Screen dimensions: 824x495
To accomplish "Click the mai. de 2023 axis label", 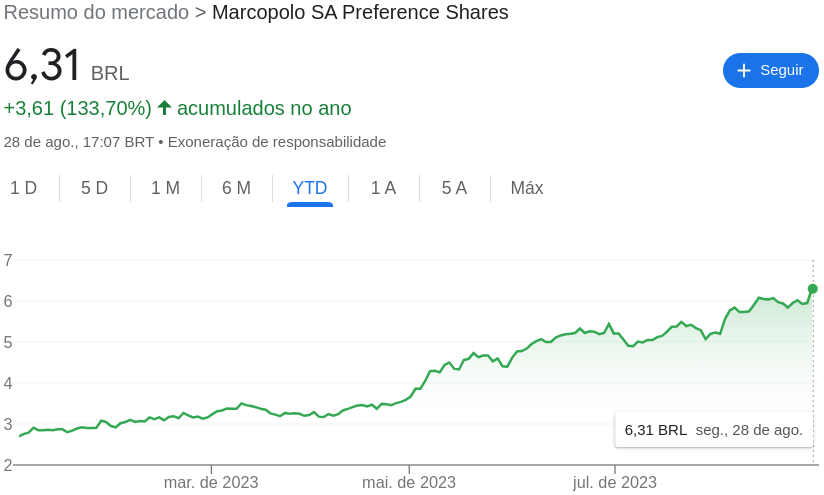I will (x=409, y=482).
